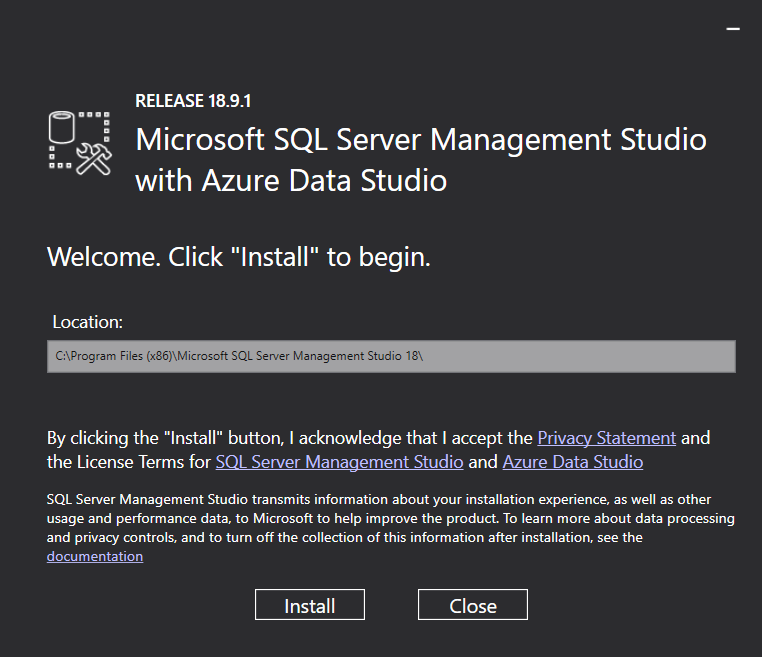Start setup with the Install button
The width and height of the screenshot is (762, 657).
tap(309, 605)
